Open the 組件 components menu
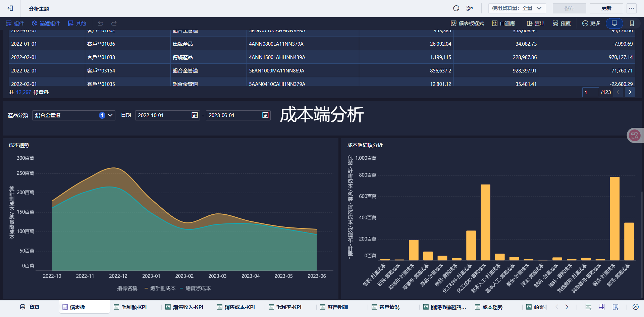 tap(15, 23)
